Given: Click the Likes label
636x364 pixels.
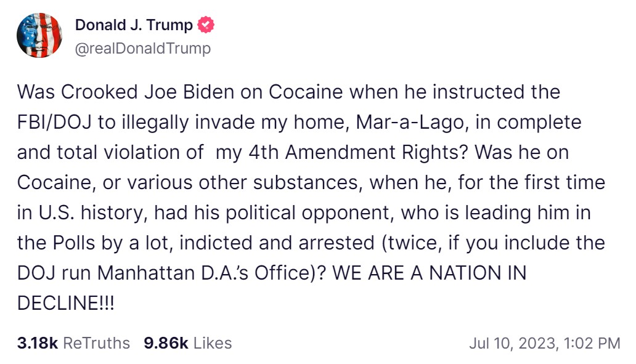Looking at the screenshot, I should click(213, 343).
